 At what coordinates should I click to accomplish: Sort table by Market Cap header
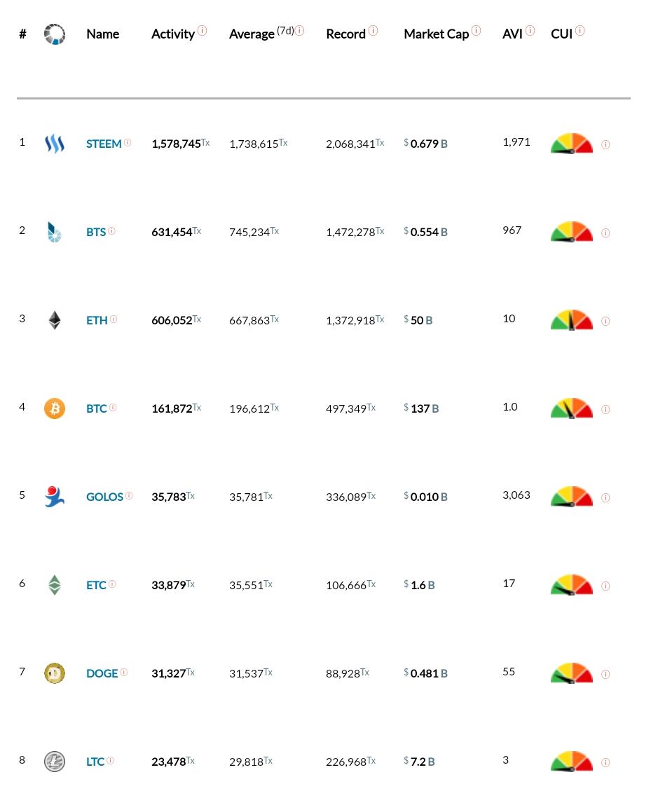(x=436, y=34)
